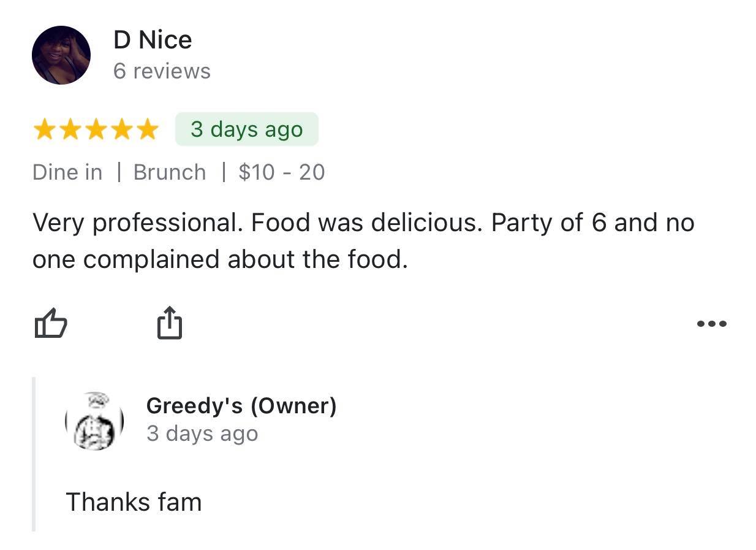Open the D Nice reviewer profile name
The image size is (756, 550).
coord(153,40)
